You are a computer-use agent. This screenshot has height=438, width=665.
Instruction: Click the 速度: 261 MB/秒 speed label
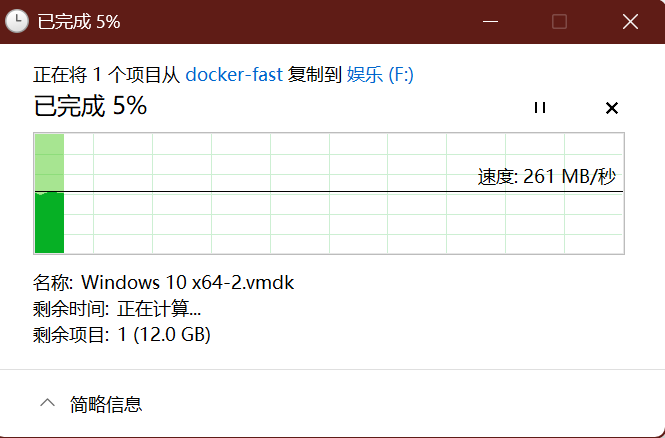[546, 177]
